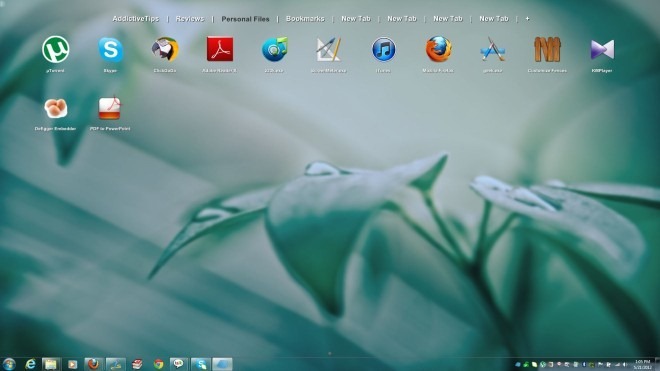Select the Personal Files tab

[x=245, y=19]
